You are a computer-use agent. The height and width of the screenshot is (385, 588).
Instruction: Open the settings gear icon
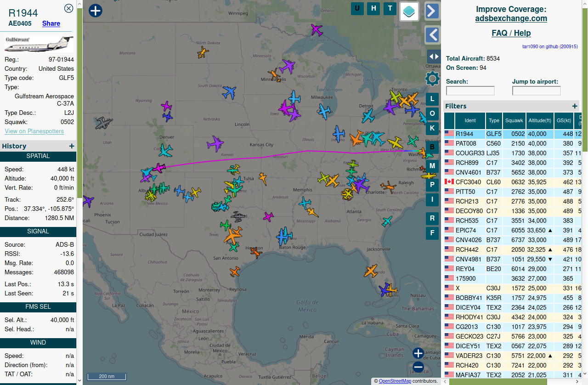(432, 79)
